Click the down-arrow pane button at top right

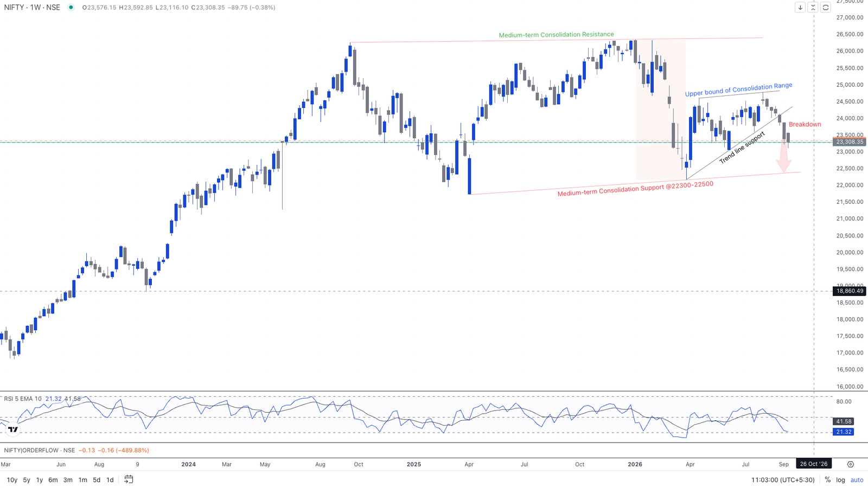point(800,8)
